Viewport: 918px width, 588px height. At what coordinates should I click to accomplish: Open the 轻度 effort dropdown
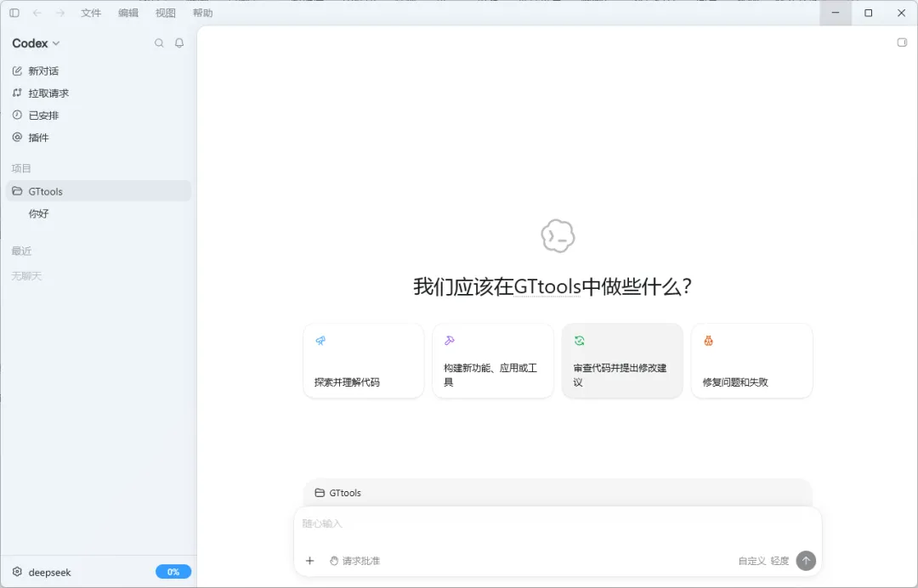(779, 561)
